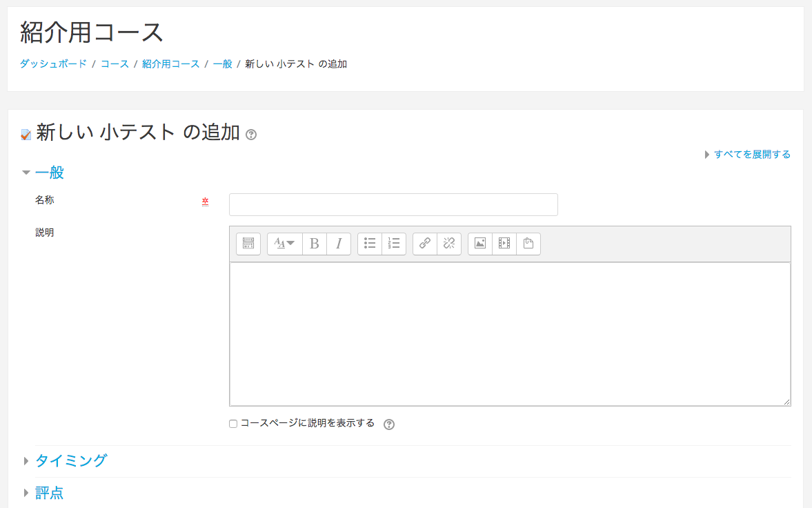
Task: Insert an unordered bullet list
Action: click(x=370, y=244)
